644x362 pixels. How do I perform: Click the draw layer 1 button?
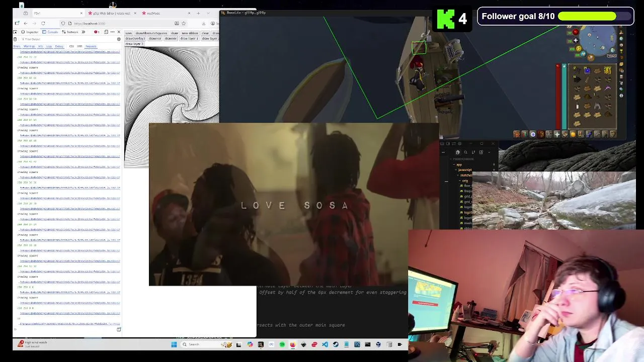tap(189, 38)
